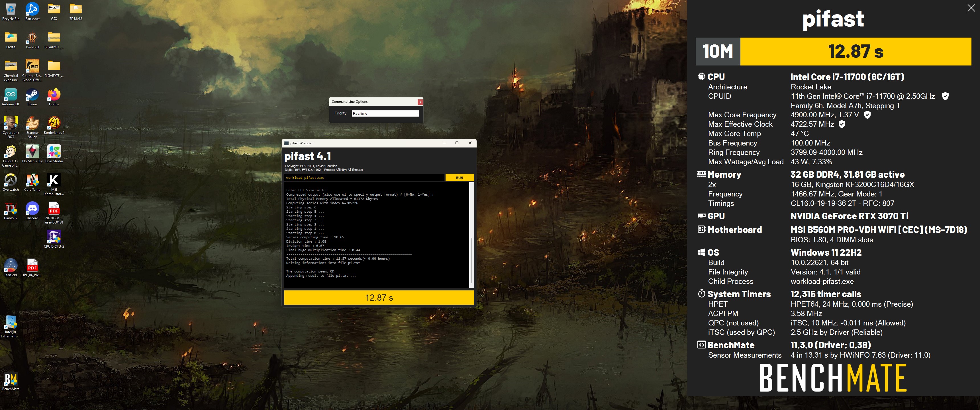Launch Discord from the desktop

(x=32, y=211)
